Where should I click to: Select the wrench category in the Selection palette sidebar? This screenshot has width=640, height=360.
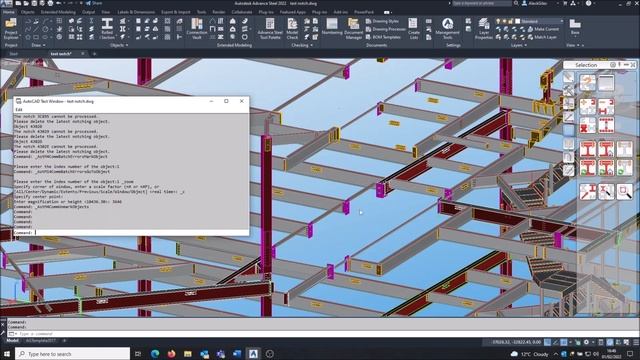[x=569, y=90]
